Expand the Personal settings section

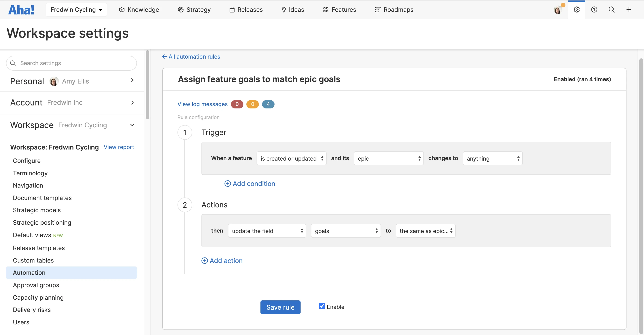[x=132, y=80]
